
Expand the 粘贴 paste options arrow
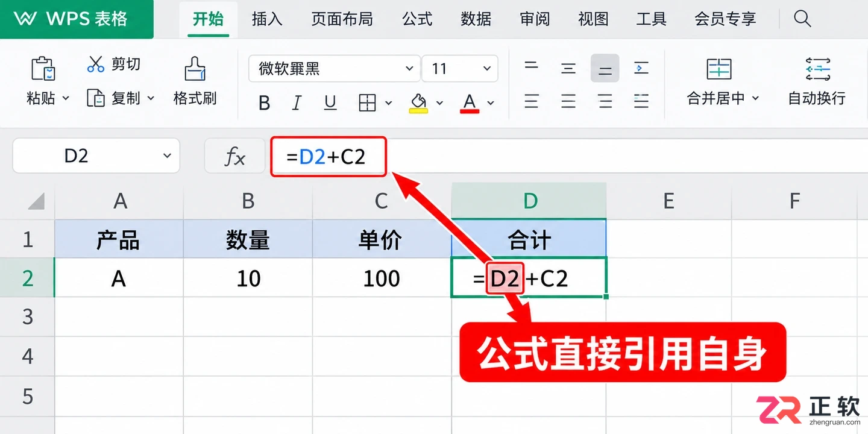point(66,98)
